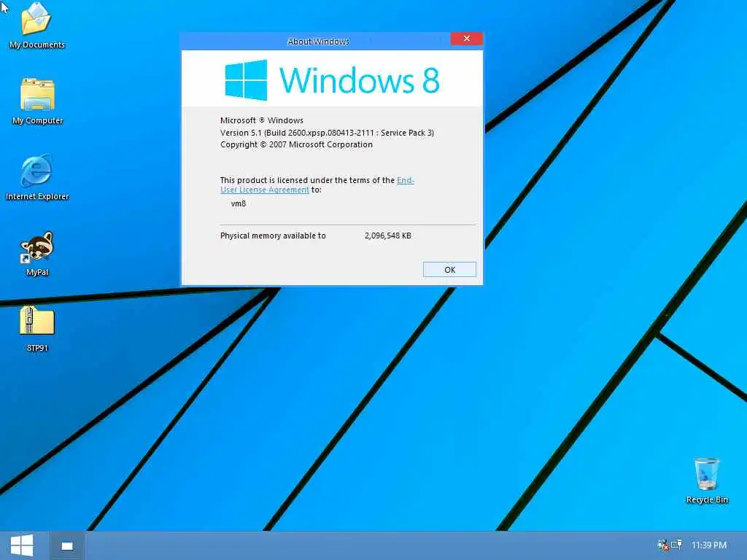Click the taskbar window button
The height and width of the screenshot is (560, 747).
[x=67, y=545]
